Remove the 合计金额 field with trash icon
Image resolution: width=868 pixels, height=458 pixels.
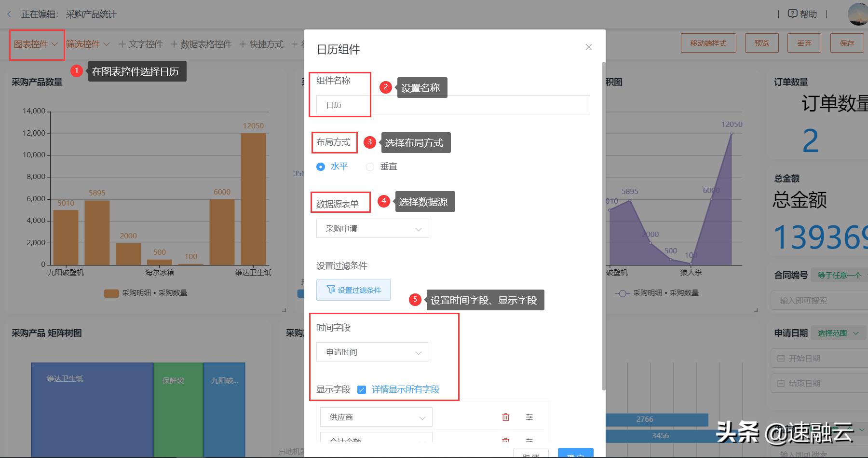[x=505, y=440]
